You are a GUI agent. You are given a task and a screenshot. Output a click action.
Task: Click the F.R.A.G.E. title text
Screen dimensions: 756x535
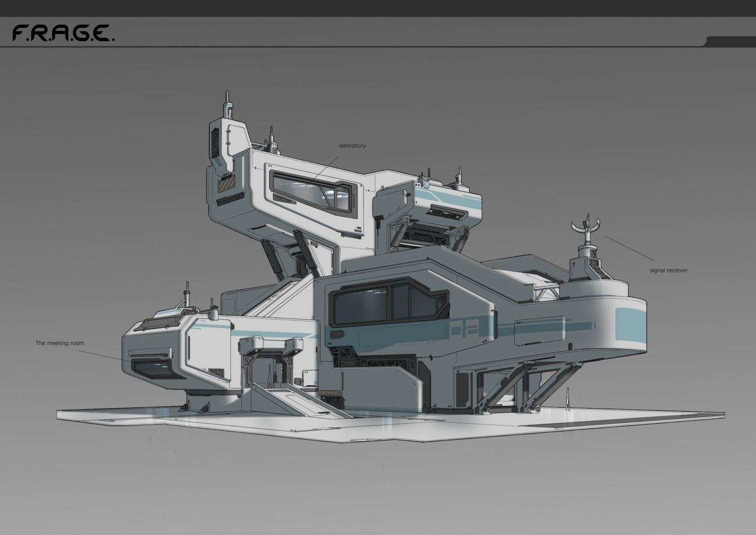pyautogui.click(x=63, y=34)
